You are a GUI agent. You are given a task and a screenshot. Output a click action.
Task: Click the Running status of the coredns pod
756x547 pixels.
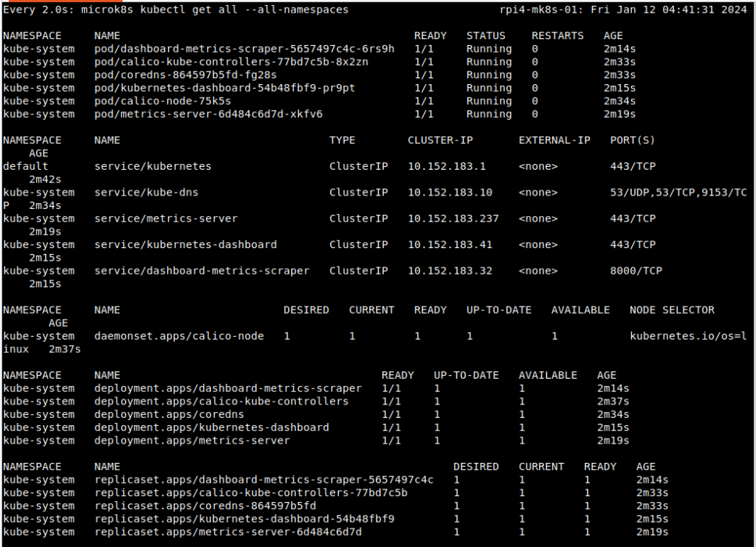tap(489, 75)
